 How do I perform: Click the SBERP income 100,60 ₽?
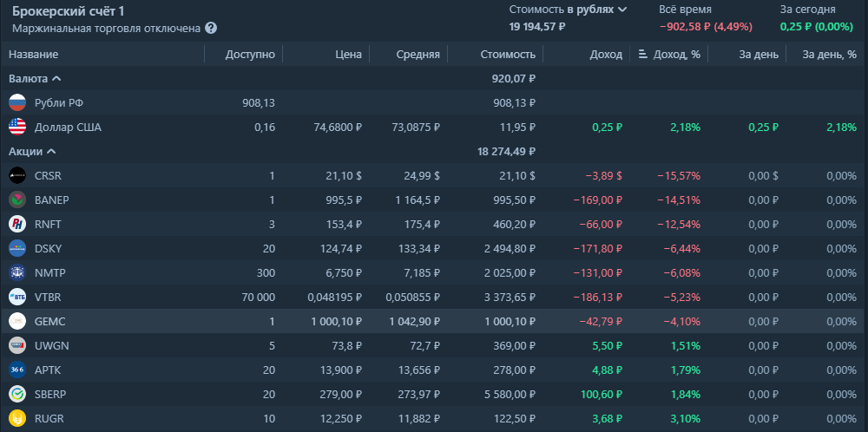[x=602, y=394]
